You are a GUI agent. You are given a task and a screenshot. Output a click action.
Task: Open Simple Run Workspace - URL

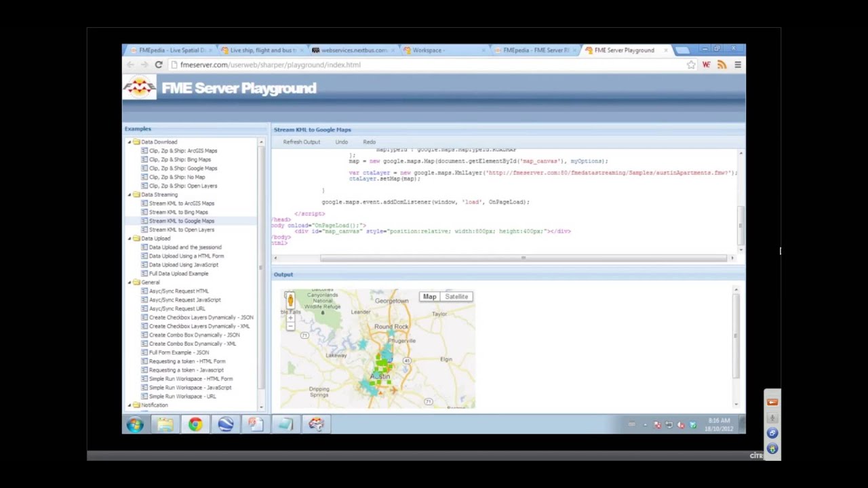(x=182, y=396)
